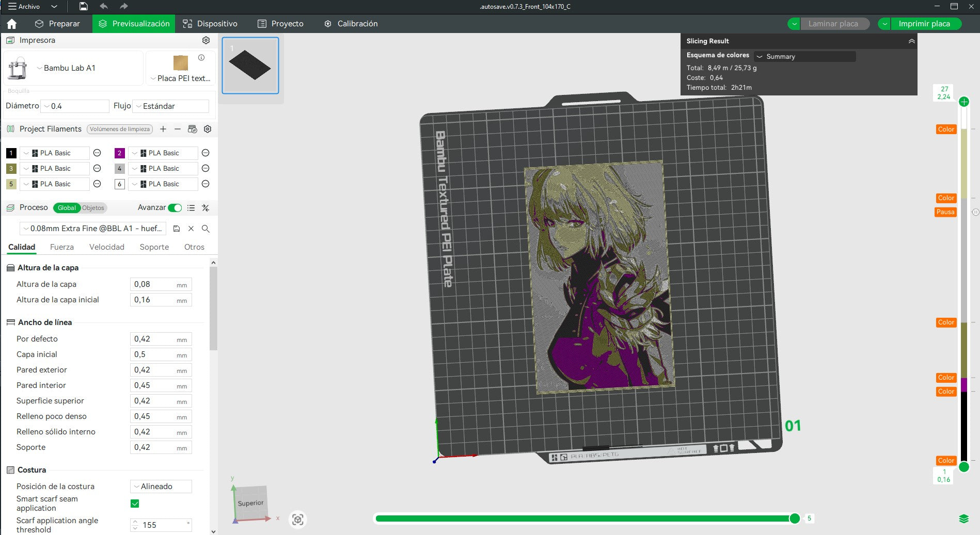Open printer settings gear icon
Screen dimensions: 980x535
(x=206, y=40)
